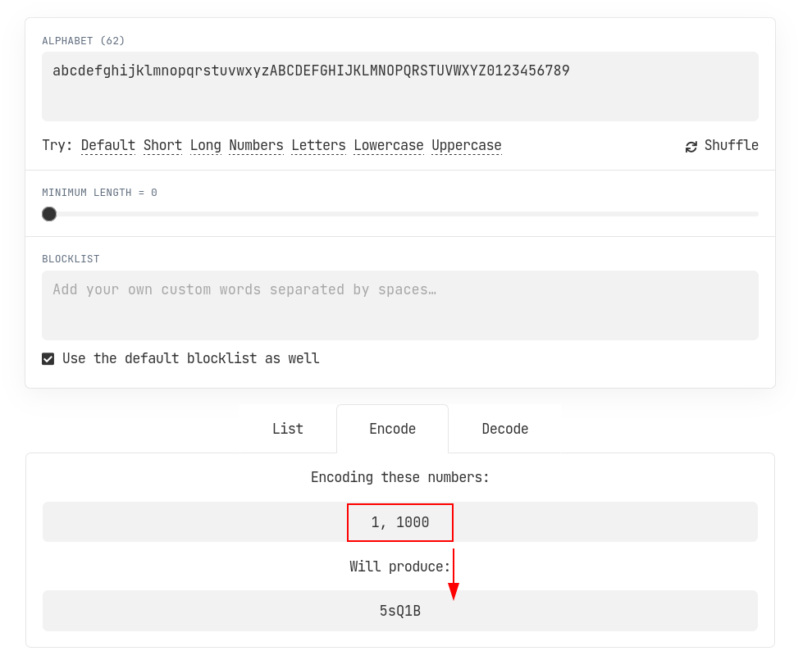The image size is (812, 669).
Task: Select the Long alphabet preset
Action: [205, 146]
